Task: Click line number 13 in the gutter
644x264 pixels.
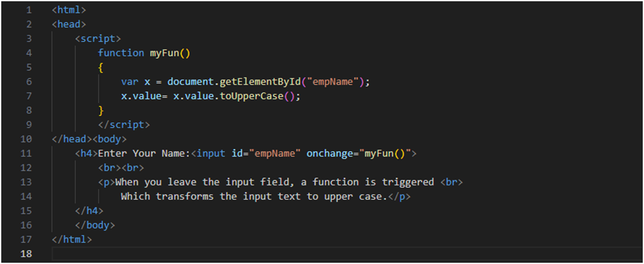Action: [26, 182]
